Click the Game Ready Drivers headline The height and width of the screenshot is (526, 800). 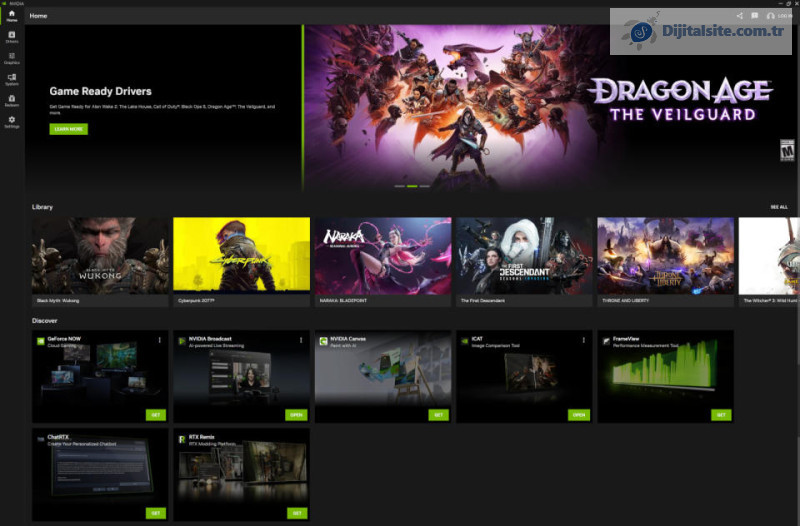tap(101, 91)
